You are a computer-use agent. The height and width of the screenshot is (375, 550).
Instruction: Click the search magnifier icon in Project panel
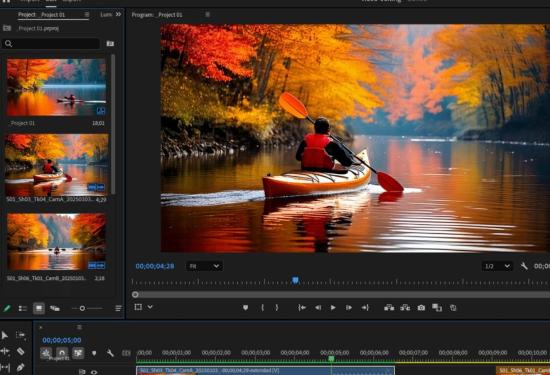pyautogui.click(x=9, y=43)
